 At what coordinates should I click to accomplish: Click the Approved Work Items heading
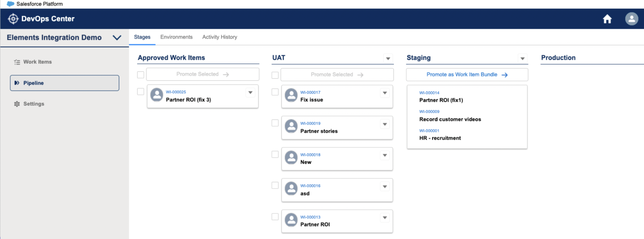point(171,58)
